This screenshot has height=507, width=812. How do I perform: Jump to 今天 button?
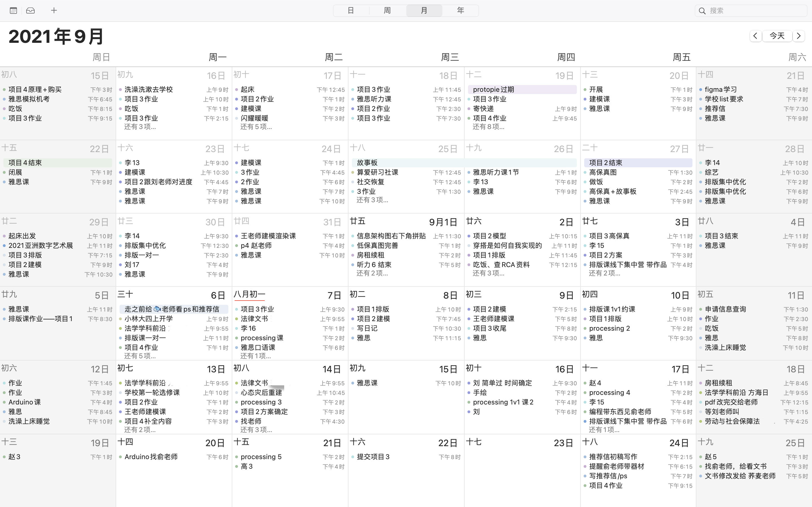click(x=777, y=36)
